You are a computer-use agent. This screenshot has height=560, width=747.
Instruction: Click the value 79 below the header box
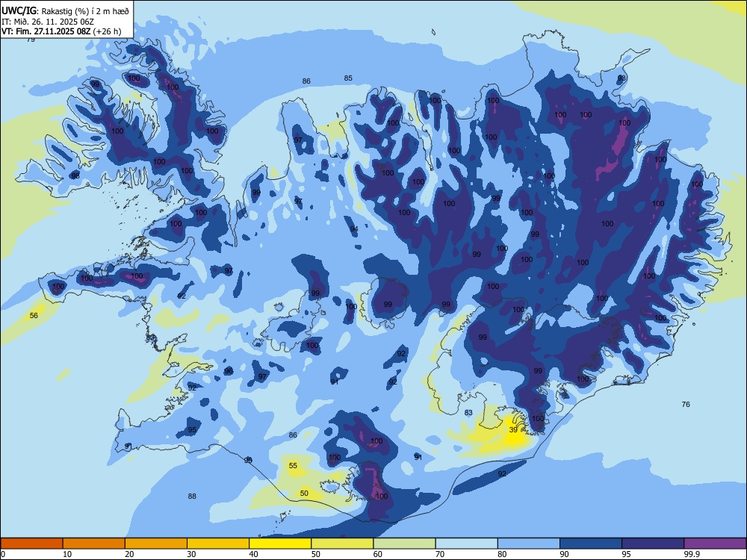click(31, 40)
